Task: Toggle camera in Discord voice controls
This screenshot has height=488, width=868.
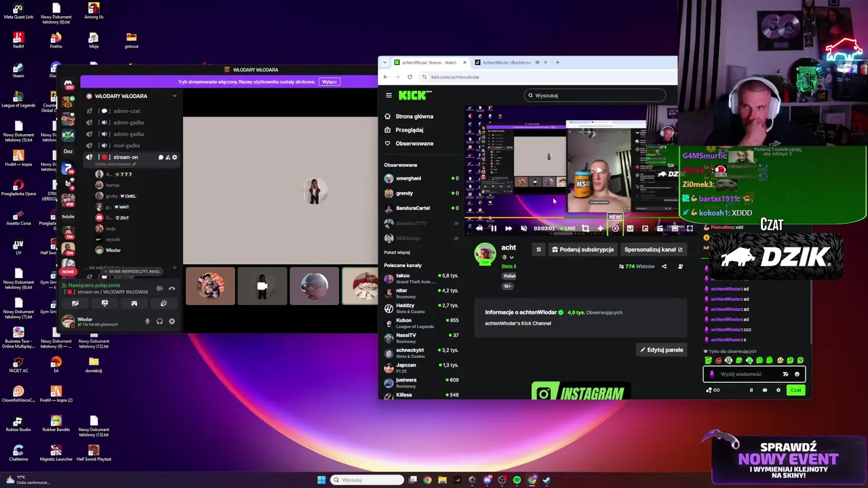Action: pos(75,304)
